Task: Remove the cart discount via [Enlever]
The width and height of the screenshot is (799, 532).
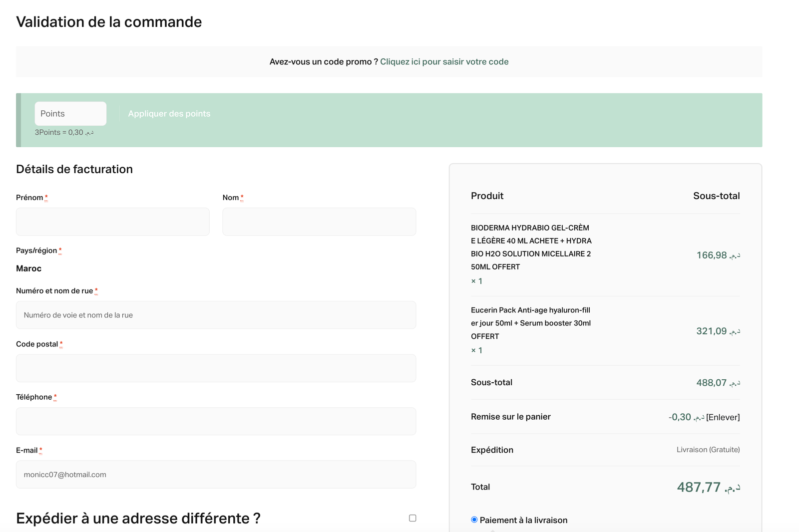Action: click(723, 417)
